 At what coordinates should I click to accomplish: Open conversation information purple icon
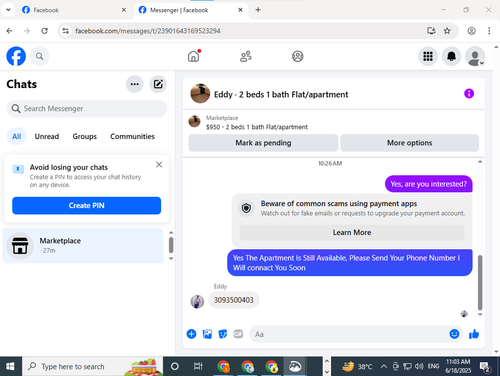pos(469,94)
